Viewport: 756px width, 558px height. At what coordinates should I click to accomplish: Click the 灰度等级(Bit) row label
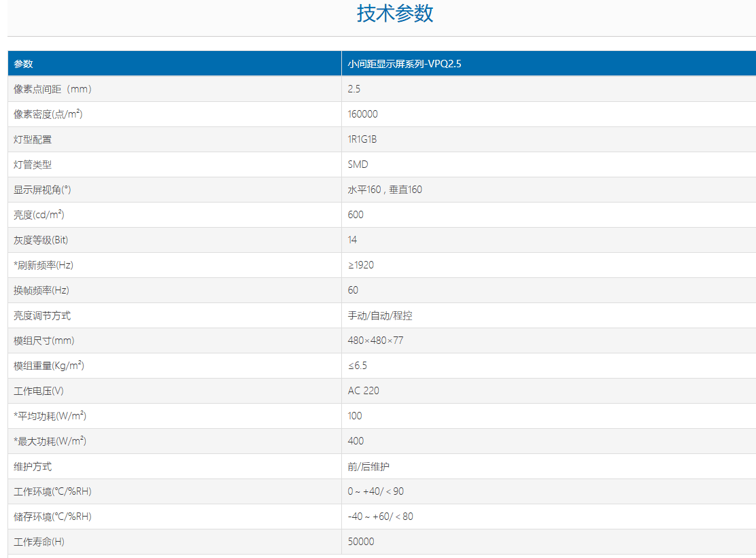[41, 240]
